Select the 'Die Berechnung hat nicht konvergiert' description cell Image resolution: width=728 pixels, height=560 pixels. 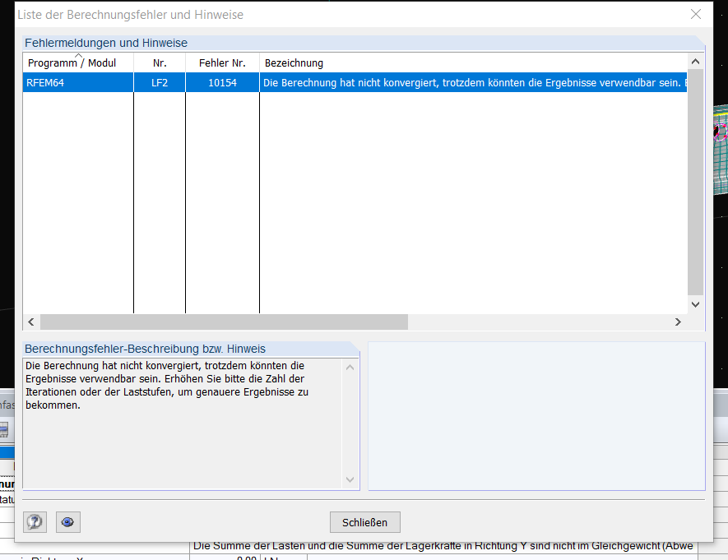[474, 82]
